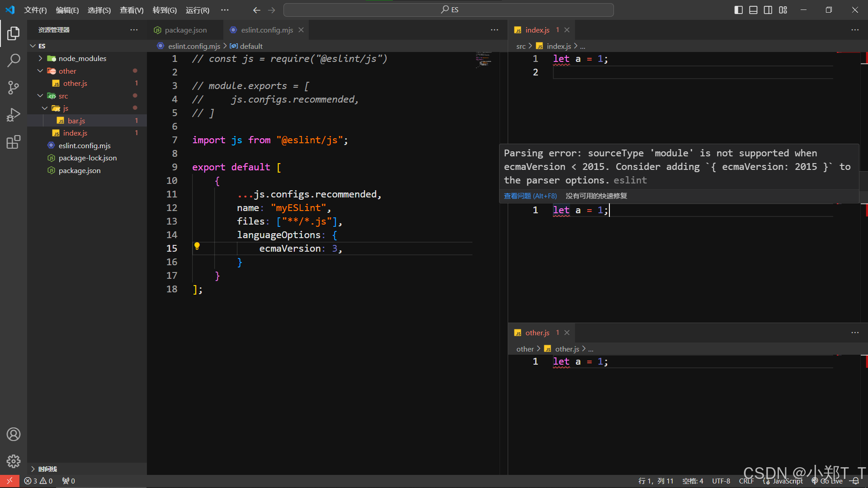Viewport: 868px width, 488px height.
Task: Click the errors and warnings status indicator
Action: coord(38,481)
